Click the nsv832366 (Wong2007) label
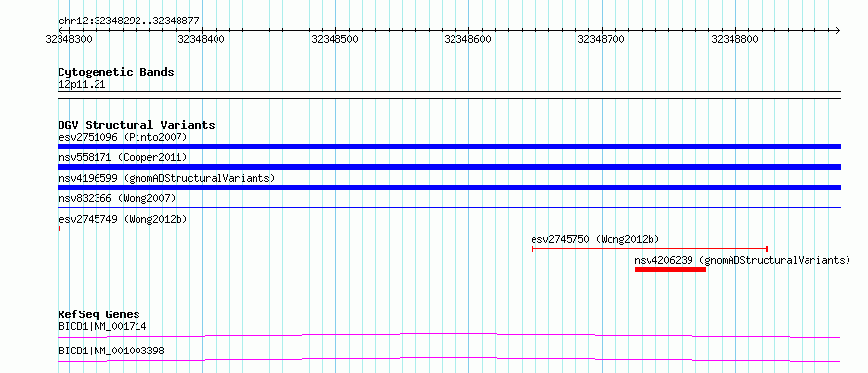 point(117,198)
